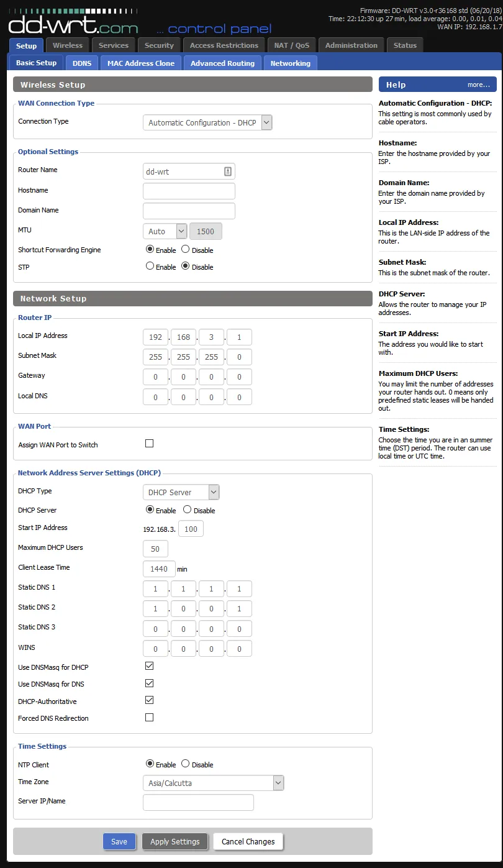The image size is (503, 868).
Task: Click the Maximum DHCP Users field
Action: click(x=155, y=549)
